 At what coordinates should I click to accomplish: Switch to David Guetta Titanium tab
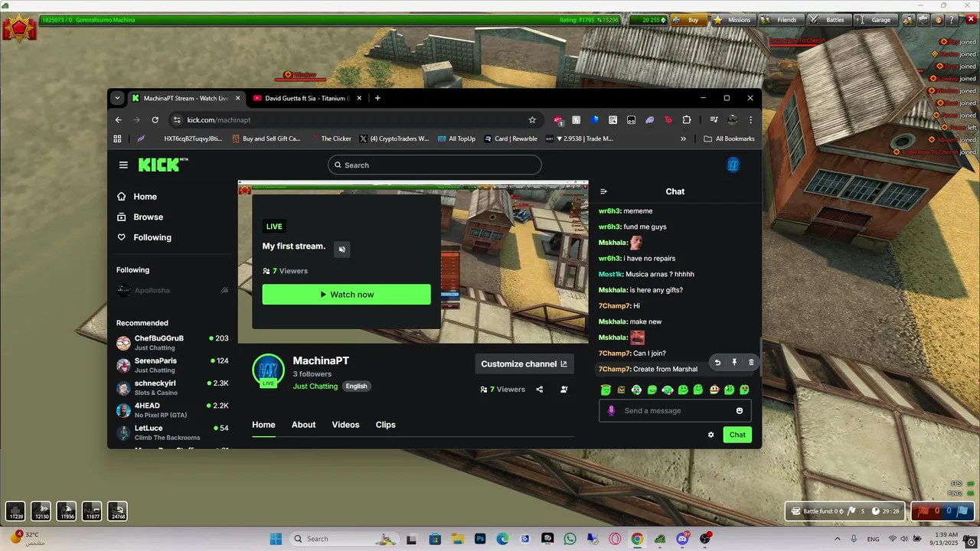point(306,98)
